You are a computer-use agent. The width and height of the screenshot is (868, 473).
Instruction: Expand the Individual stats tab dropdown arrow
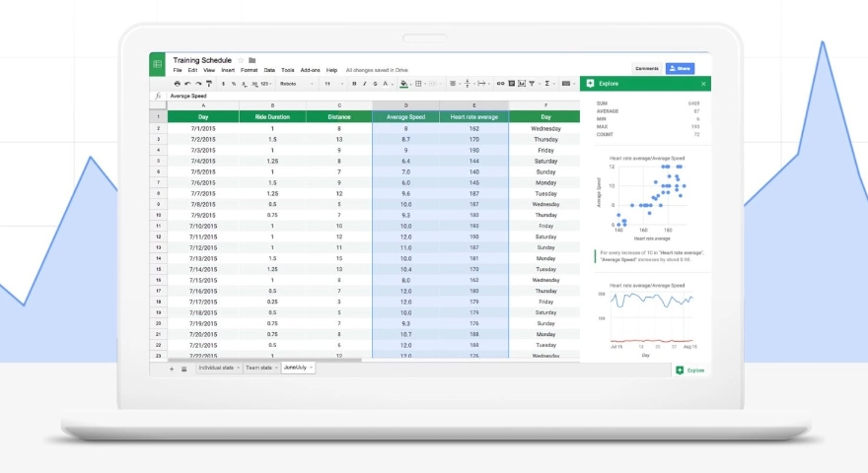[x=238, y=368]
